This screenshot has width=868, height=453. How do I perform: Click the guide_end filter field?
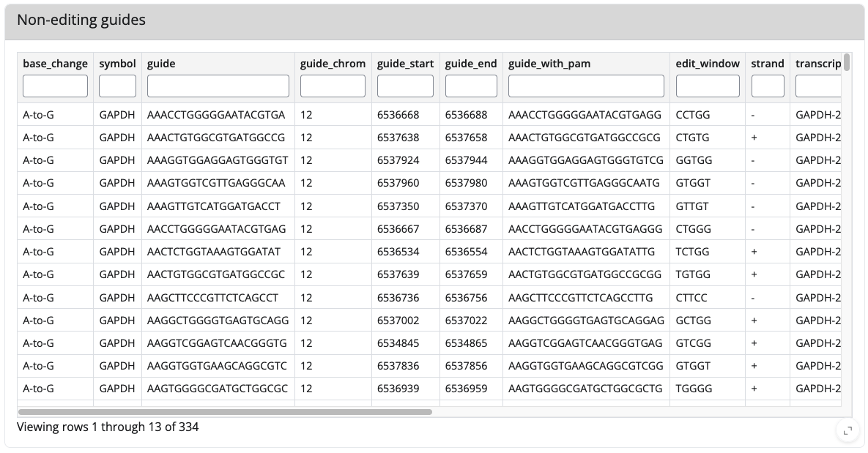point(471,86)
